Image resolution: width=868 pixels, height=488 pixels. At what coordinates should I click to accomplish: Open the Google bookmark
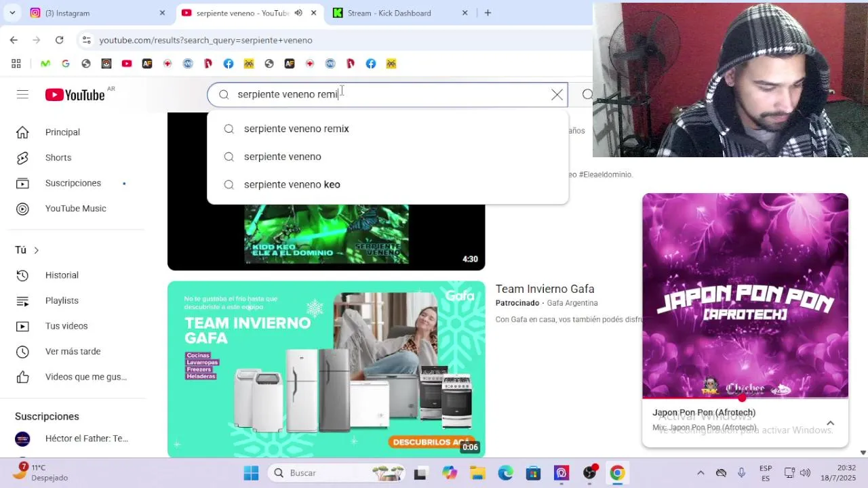[65, 64]
